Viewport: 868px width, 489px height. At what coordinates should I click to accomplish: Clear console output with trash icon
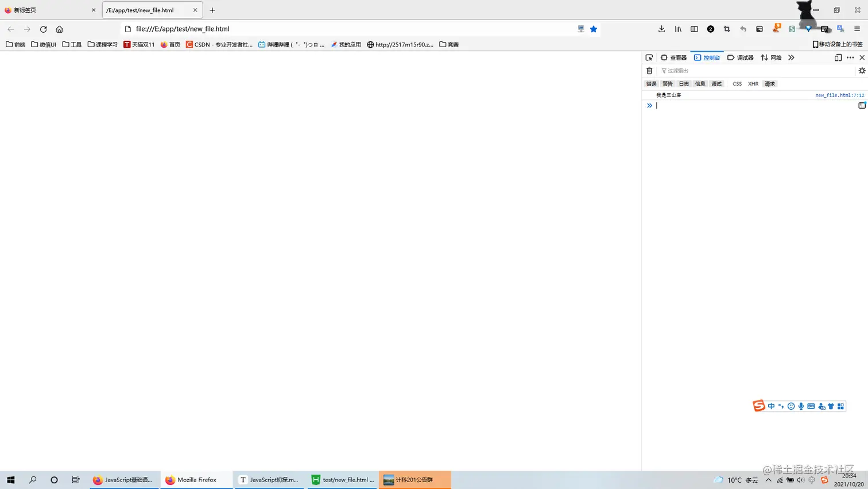point(649,71)
